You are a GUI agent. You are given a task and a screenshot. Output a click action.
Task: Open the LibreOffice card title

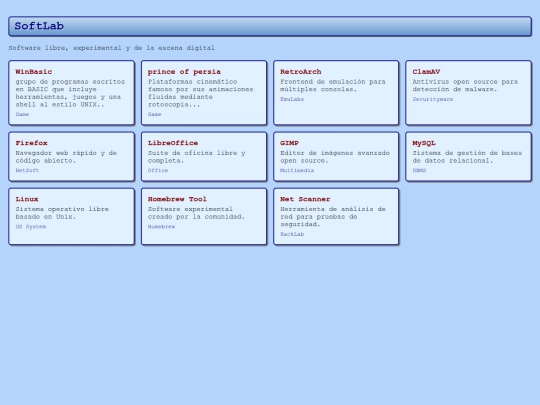(173, 143)
